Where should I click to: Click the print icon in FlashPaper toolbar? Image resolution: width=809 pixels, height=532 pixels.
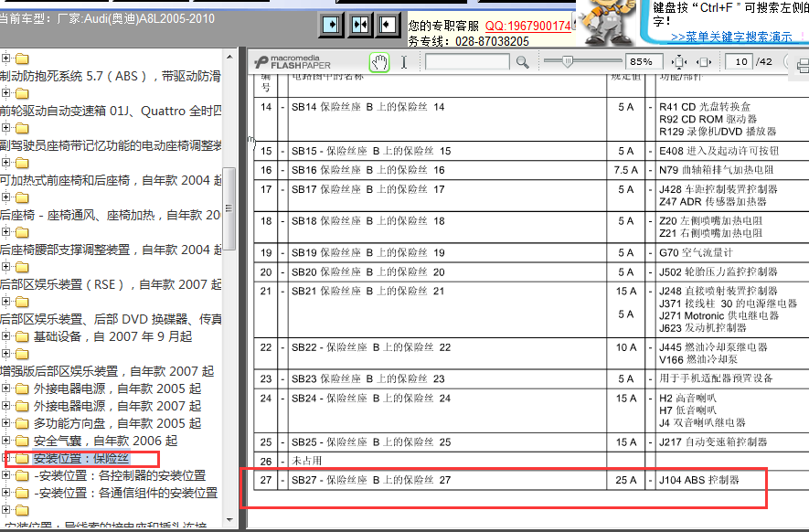(803, 66)
